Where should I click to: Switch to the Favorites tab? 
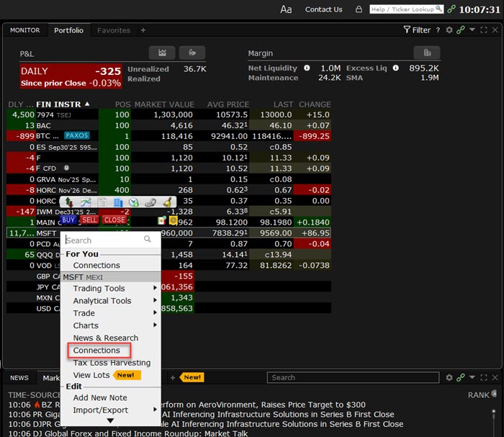pos(114,30)
